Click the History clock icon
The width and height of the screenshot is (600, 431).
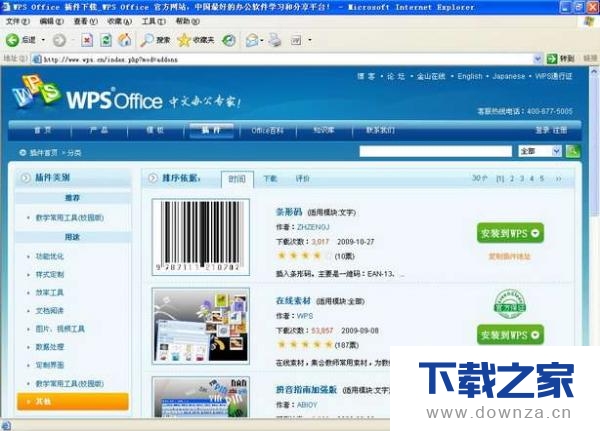(229, 40)
